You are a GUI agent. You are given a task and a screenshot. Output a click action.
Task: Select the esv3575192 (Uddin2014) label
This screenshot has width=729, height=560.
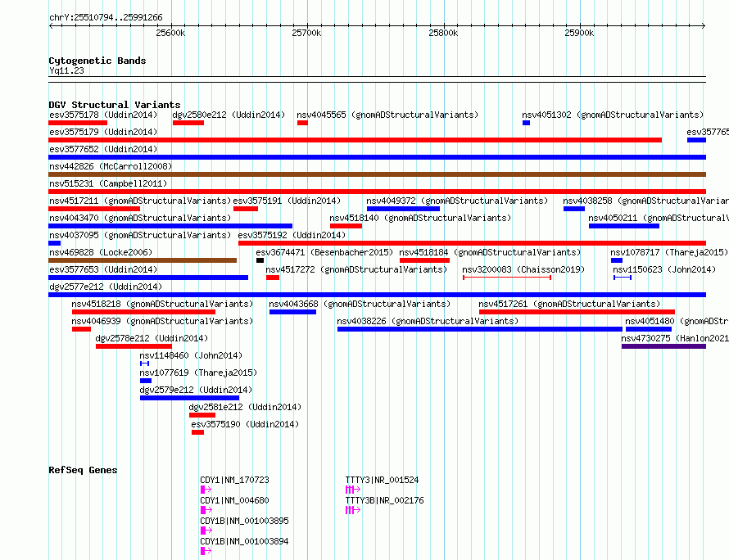point(292,235)
